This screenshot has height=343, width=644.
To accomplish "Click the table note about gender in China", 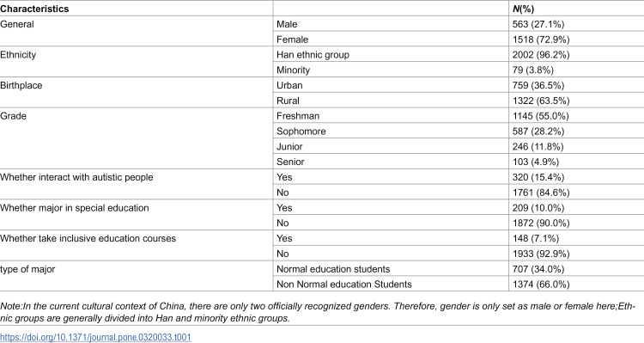I will point(318,312).
